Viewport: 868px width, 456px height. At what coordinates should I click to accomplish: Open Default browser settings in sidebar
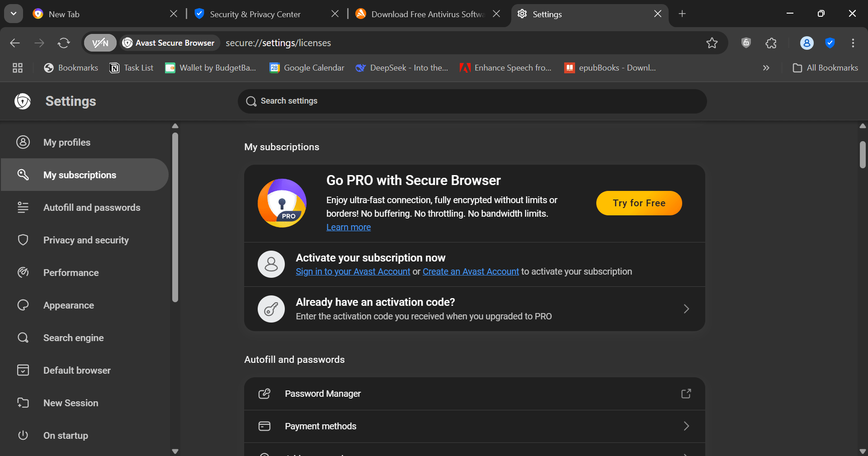click(85, 370)
